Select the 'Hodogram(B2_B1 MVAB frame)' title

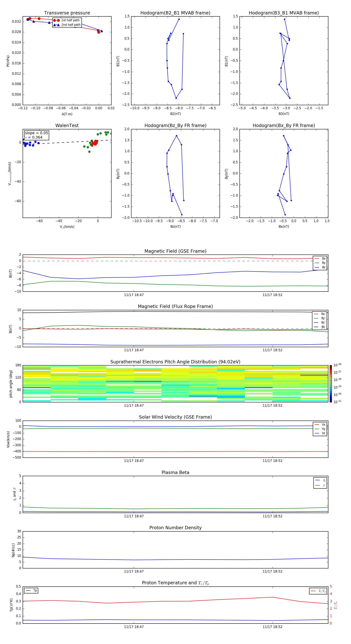175,13
